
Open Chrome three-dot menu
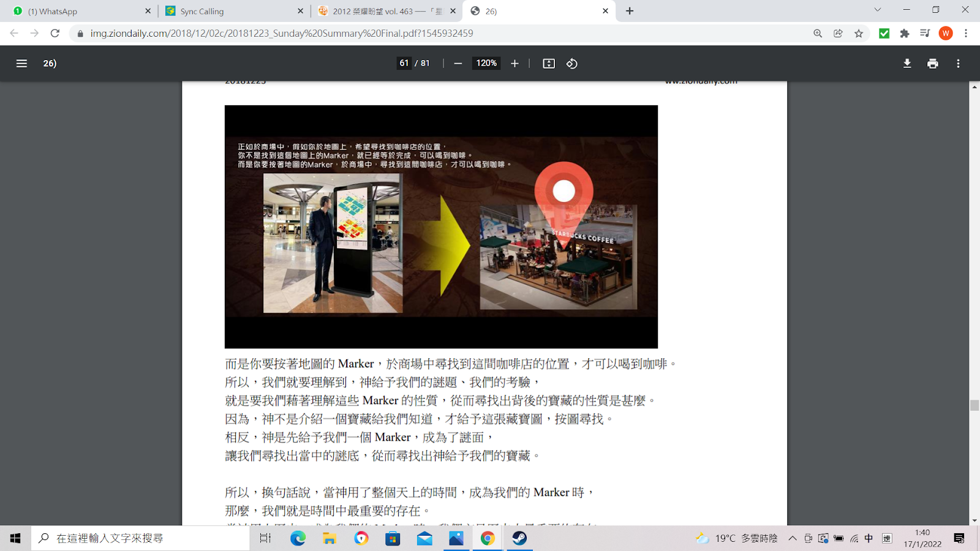(966, 33)
